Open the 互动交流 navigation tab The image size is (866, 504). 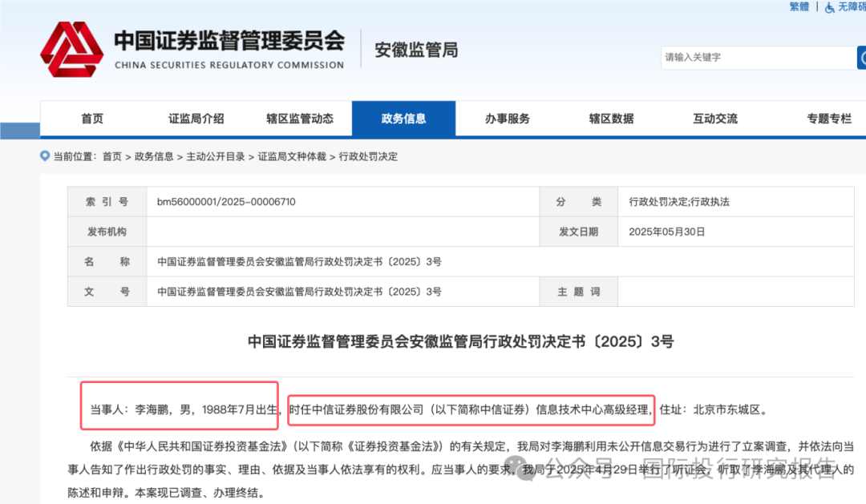(x=715, y=118)
